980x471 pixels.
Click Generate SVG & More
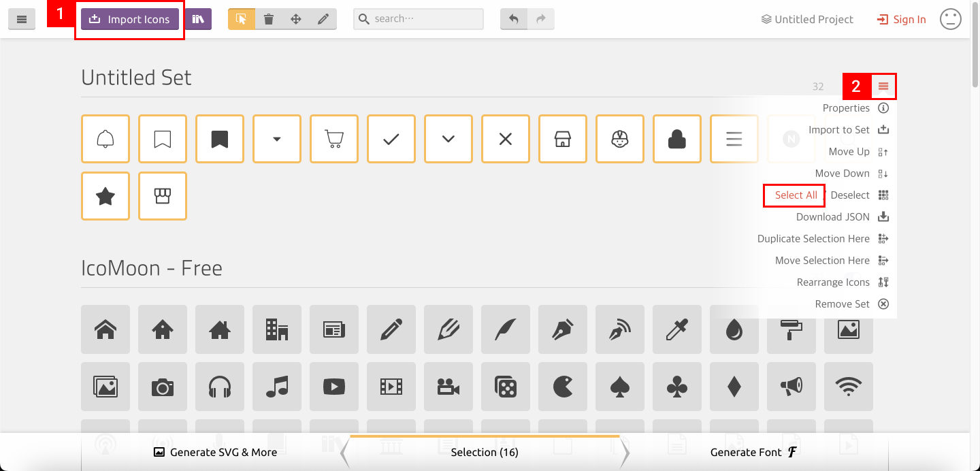[x=215, y=452]
